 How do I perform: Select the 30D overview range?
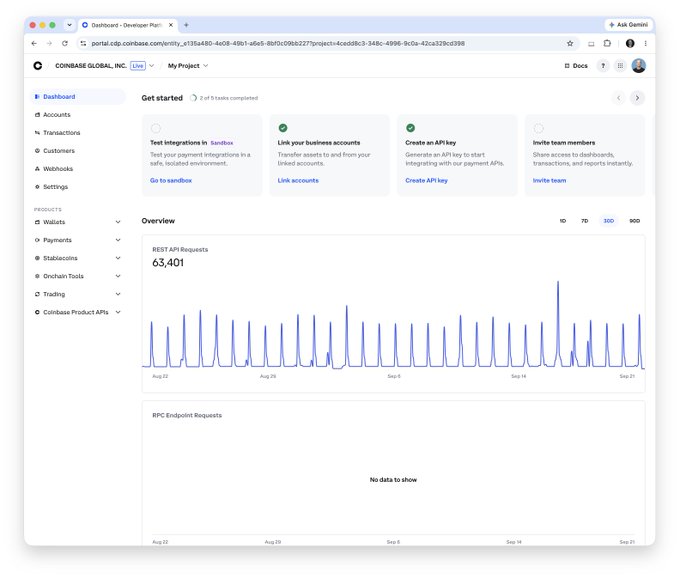click(x=608, y=221)
